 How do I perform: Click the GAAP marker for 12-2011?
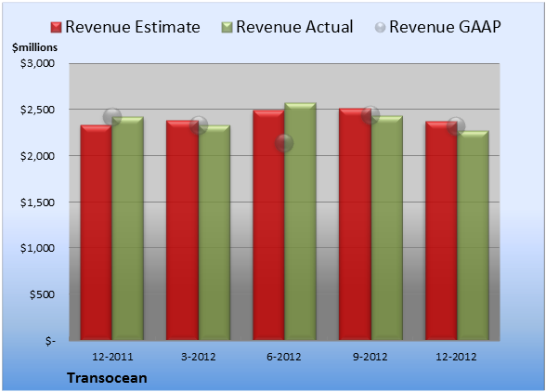pyautogui.click(x=112, y=117)
